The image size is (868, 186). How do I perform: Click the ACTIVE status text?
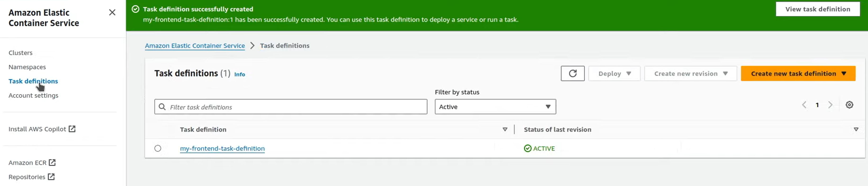coord(544,149)
